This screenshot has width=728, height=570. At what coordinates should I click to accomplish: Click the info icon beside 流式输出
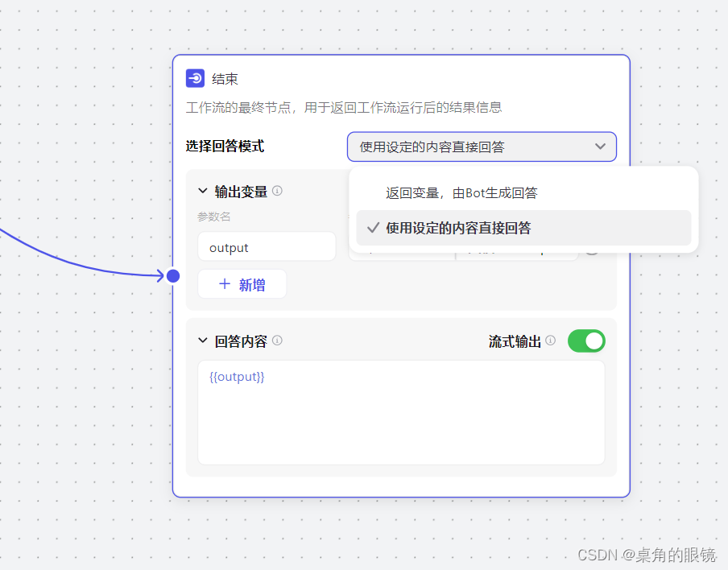550,341
